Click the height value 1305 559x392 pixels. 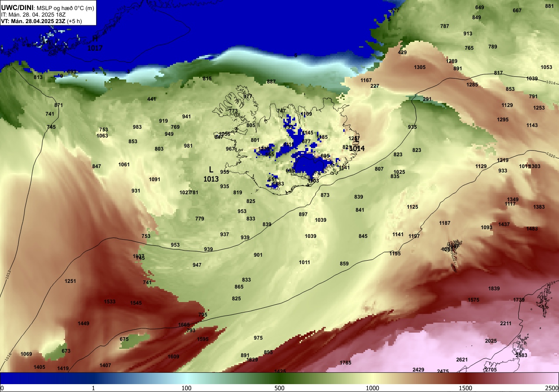pyautogui.click(x=420, y=67)
